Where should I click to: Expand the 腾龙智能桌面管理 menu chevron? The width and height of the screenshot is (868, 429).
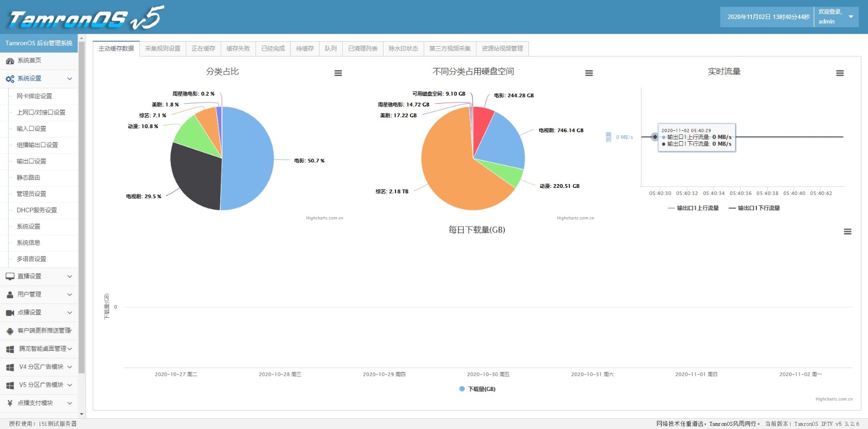(69, 349)
